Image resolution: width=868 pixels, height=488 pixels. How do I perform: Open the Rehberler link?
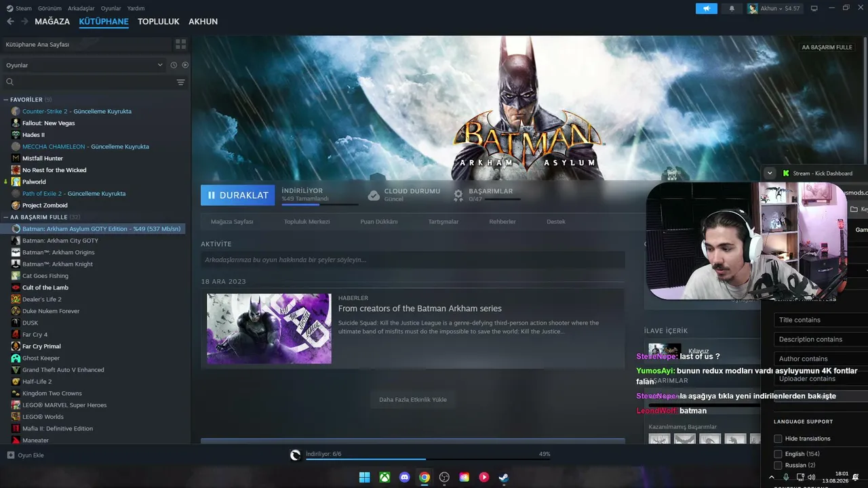click(502, 222)
